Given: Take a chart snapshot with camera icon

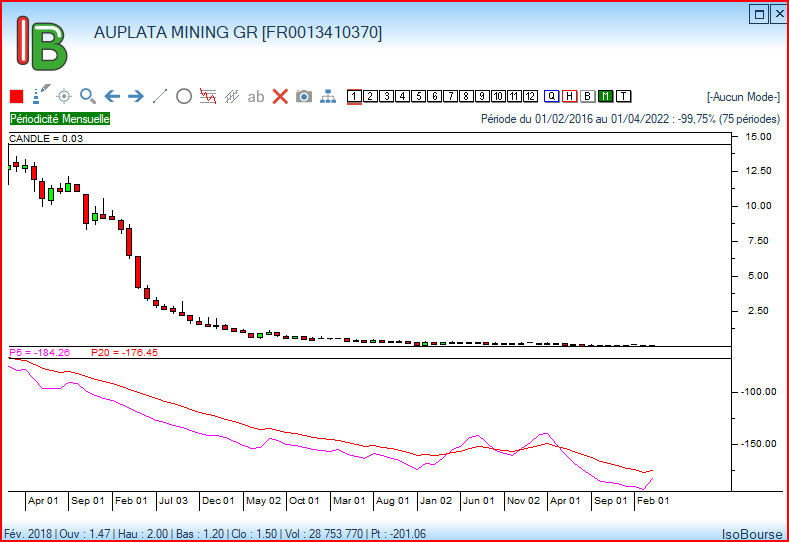Looking at the screenshot, I should click(x=304, y=96).
